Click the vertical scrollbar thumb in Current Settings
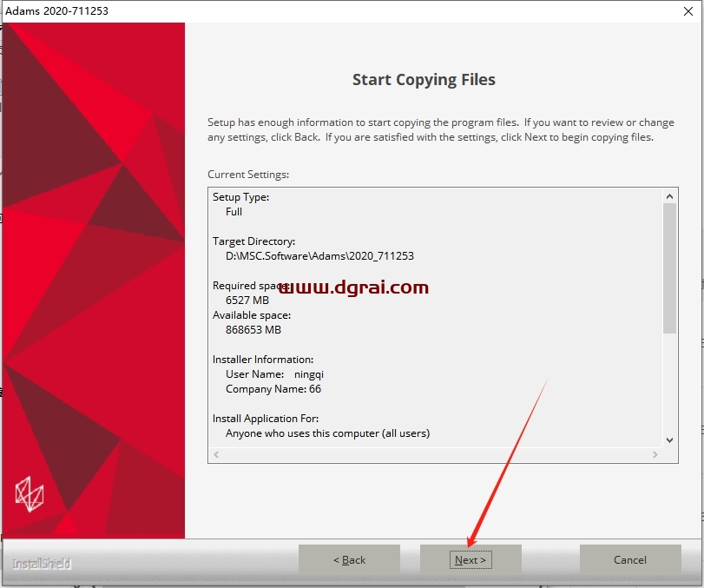Image resolution: width=704 pixels, height=588 pixels. coord(669,268)
